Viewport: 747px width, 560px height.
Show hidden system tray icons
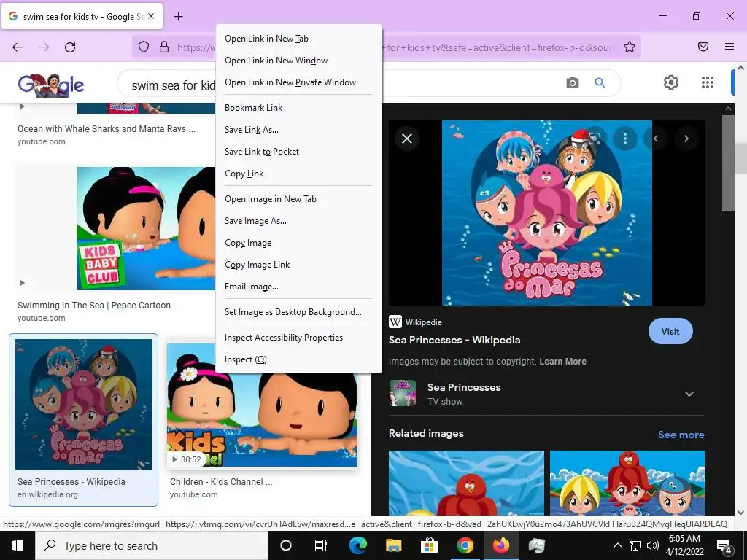(x=617, y=545)
